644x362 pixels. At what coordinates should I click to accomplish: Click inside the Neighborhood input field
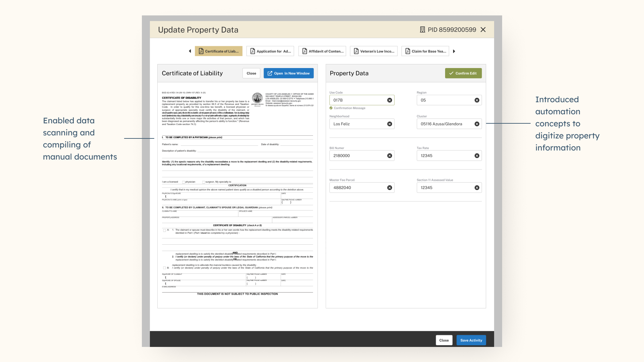point(357,124)
